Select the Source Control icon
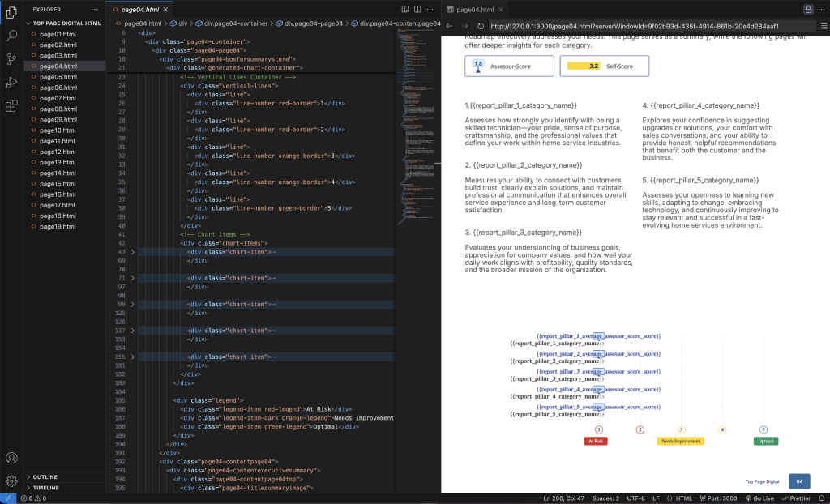Screen dimensions: 830x504 point(11,59)
